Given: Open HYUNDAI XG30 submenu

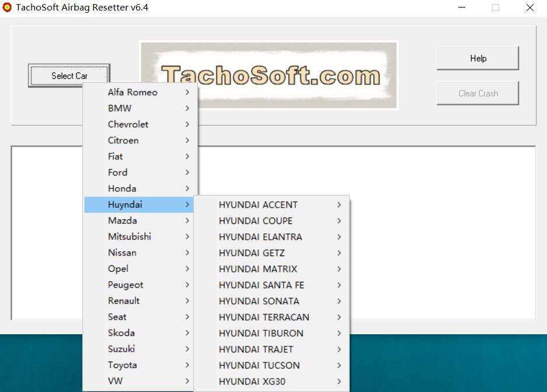Looking at the screenshot, I should 271,381.
